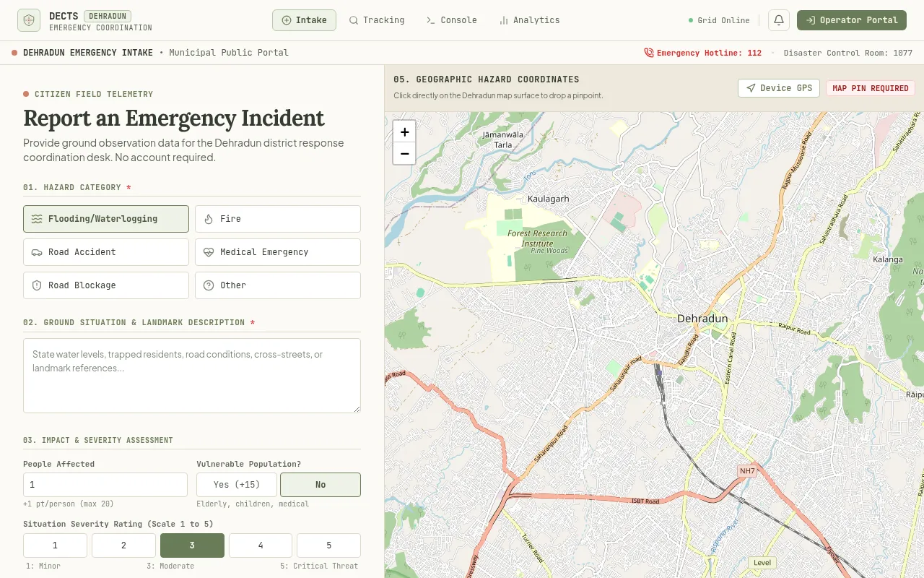Open the Analytics tab
Screen dimensions: 924x578
coord(529,20)
